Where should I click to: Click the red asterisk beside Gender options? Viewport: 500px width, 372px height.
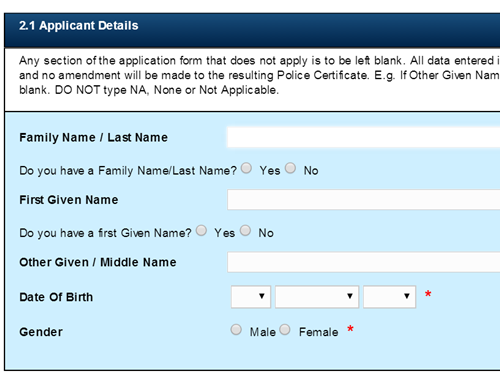click(x=350, y=329)
